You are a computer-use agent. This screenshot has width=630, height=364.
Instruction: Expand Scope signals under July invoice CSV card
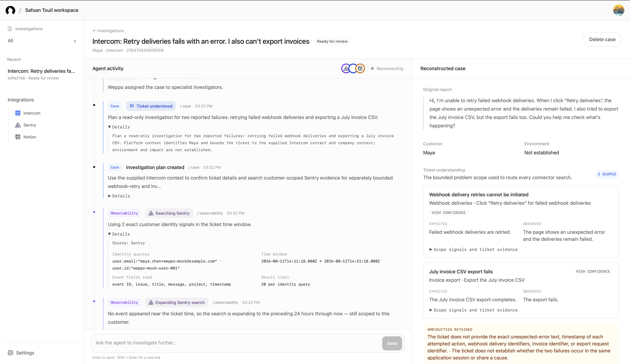(x=473, y=310)
